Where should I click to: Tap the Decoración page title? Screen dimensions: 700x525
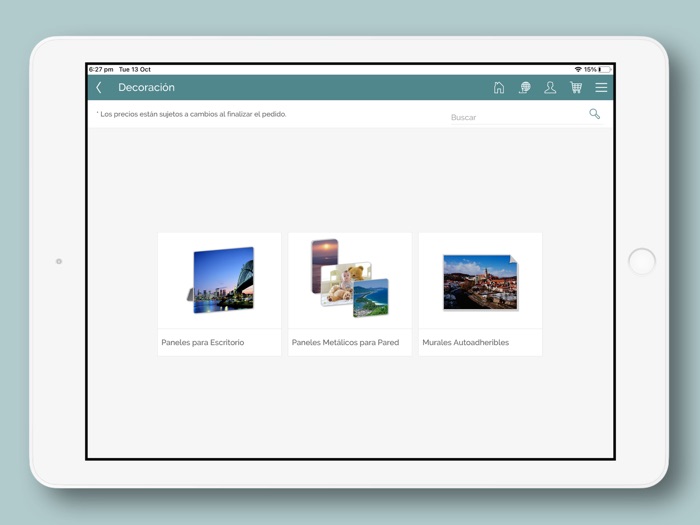(146, 88)
